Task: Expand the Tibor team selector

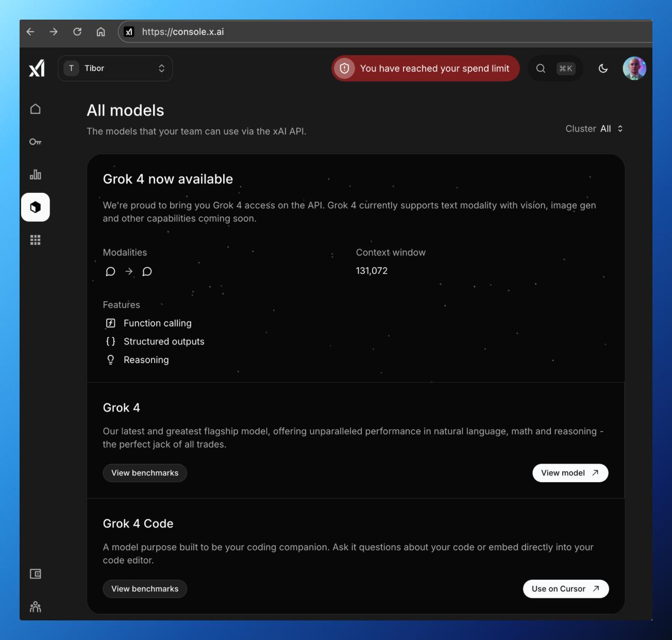Action: (115, 68)
